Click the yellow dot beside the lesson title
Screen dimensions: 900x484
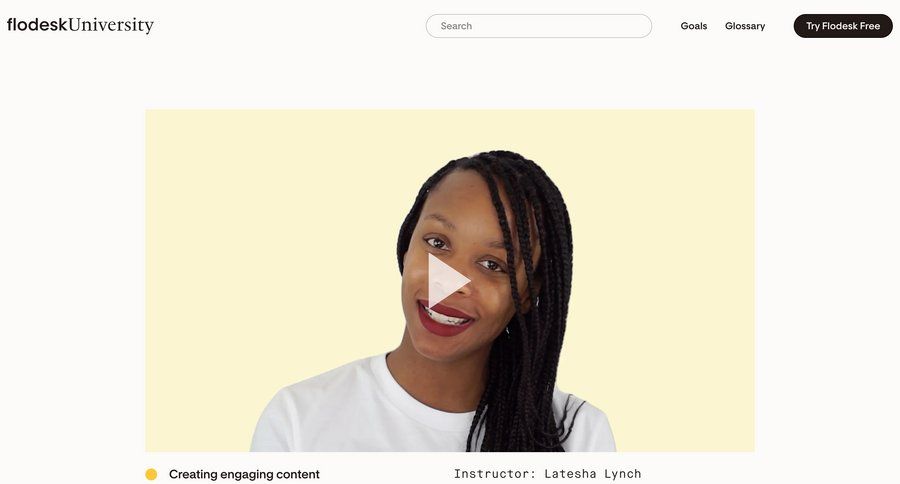[x=151, y=474]
